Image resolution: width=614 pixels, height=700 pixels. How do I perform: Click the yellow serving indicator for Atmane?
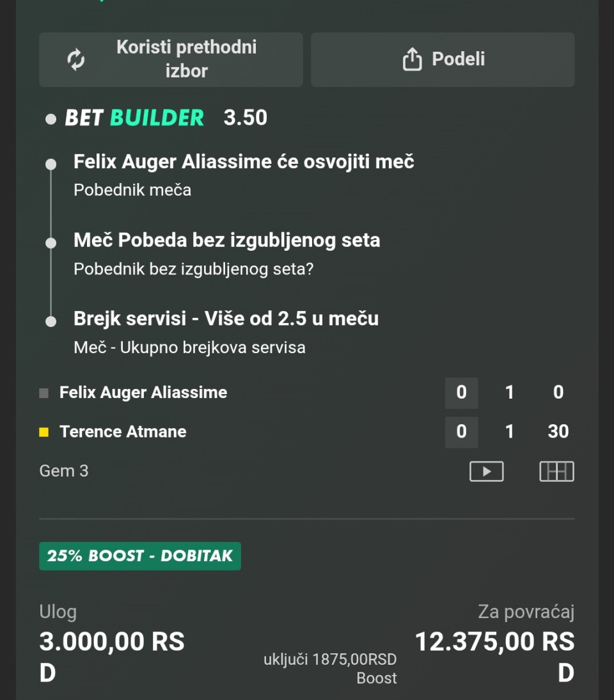(x=44, y=433)
